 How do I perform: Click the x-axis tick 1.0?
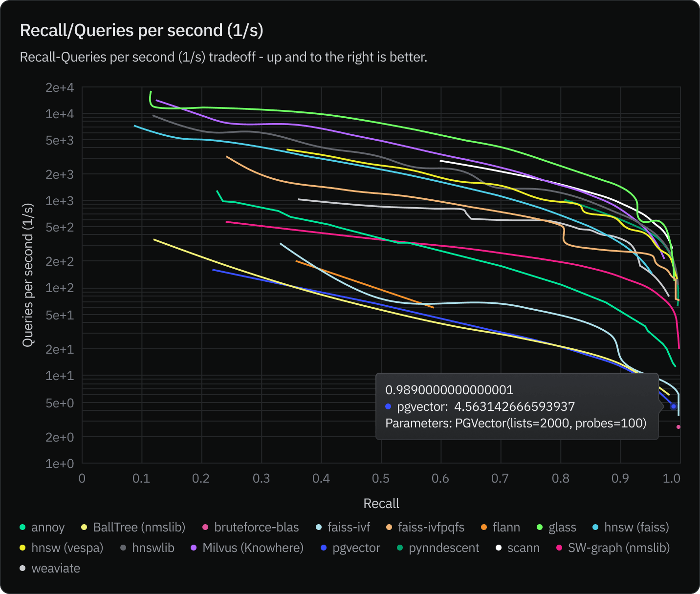point(672,478)
